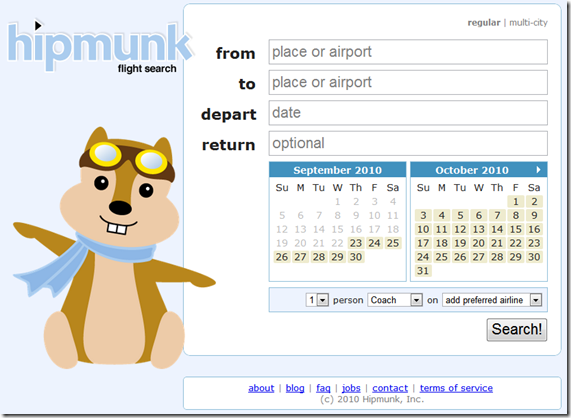Image resolution: width=571 pixels, height=418 pixels.
Task: Select October 25 in calendar
Action: (442, 257)
